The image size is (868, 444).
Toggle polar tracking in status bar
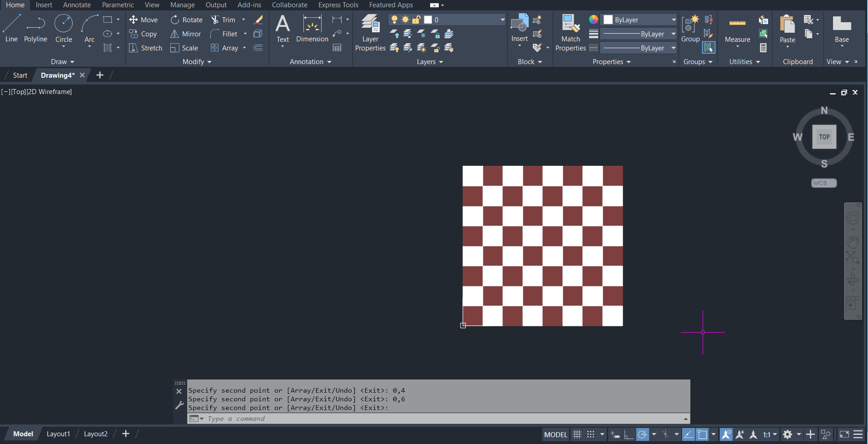coord(642,434)
